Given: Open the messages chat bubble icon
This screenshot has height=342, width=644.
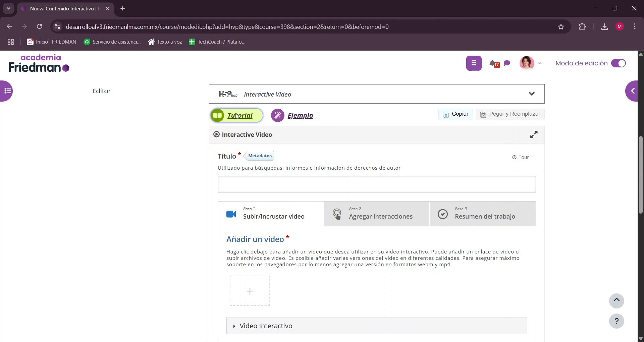Looking at the screenshot, I should tap(507, 63).
